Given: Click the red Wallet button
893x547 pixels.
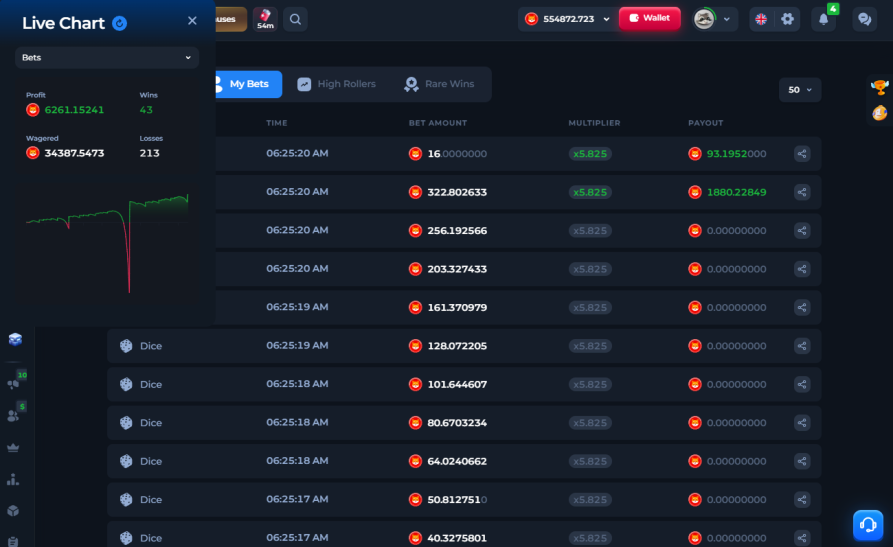Looking at the screenshot, I should (x=649, y=18).
